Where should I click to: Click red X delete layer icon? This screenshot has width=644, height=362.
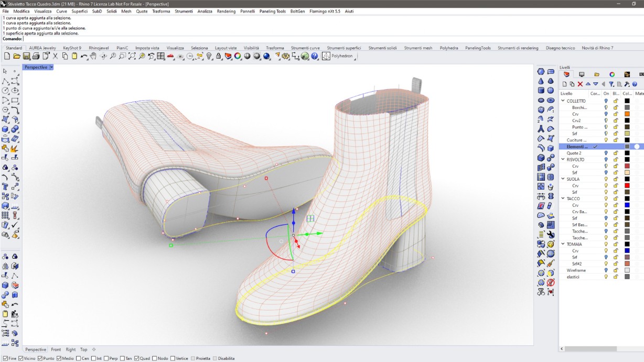tap(580, 84)
